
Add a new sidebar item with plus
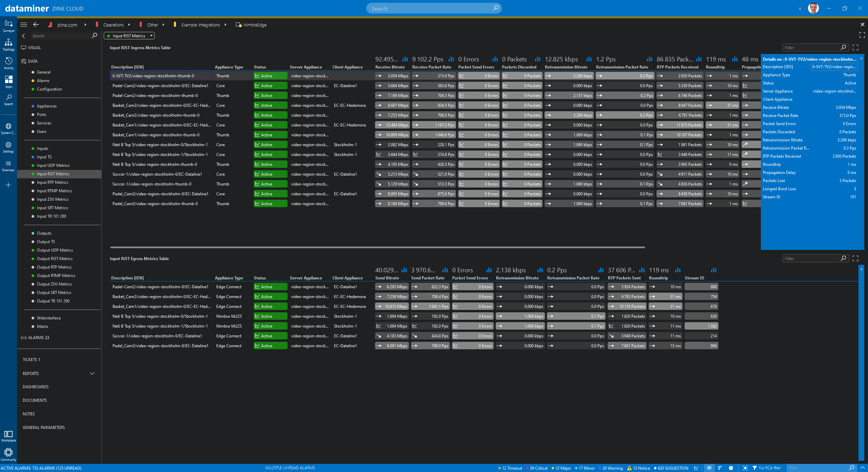8,185
